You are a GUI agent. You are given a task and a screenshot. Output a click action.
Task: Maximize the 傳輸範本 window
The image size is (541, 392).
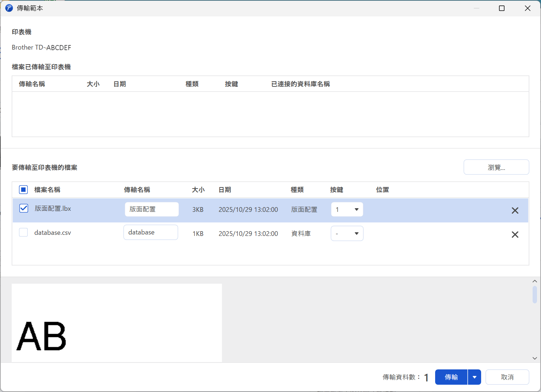(x=502, y=8)
